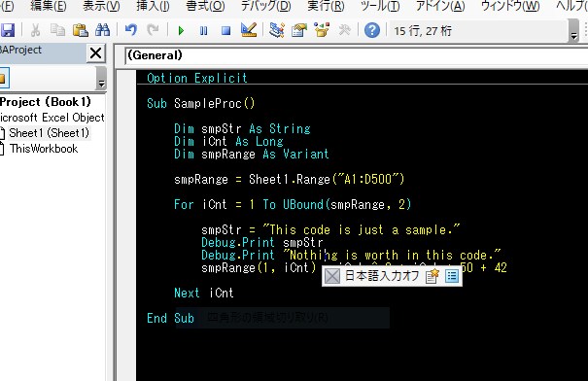Open Find with the binoculars icon
This screenshot has height=381, width=588.
(x=102, y=30)
